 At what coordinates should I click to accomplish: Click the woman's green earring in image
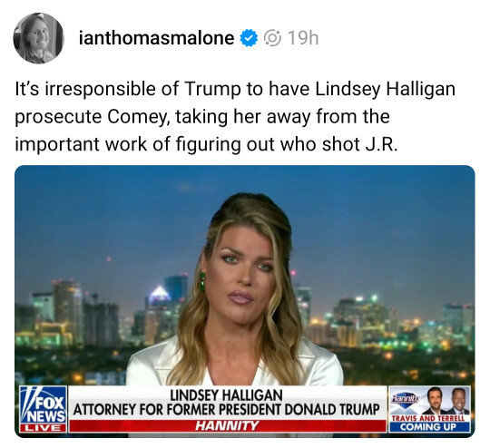(202, 282)
